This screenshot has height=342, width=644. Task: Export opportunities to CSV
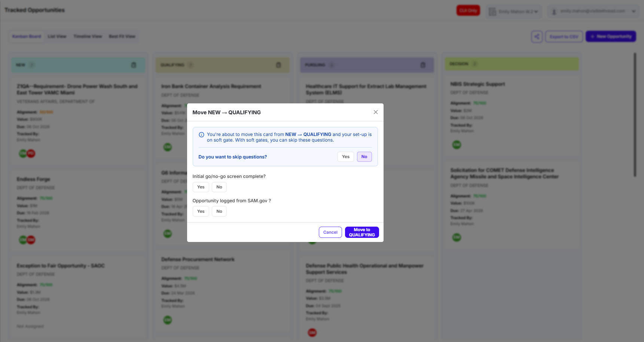[x=564, y=36]
